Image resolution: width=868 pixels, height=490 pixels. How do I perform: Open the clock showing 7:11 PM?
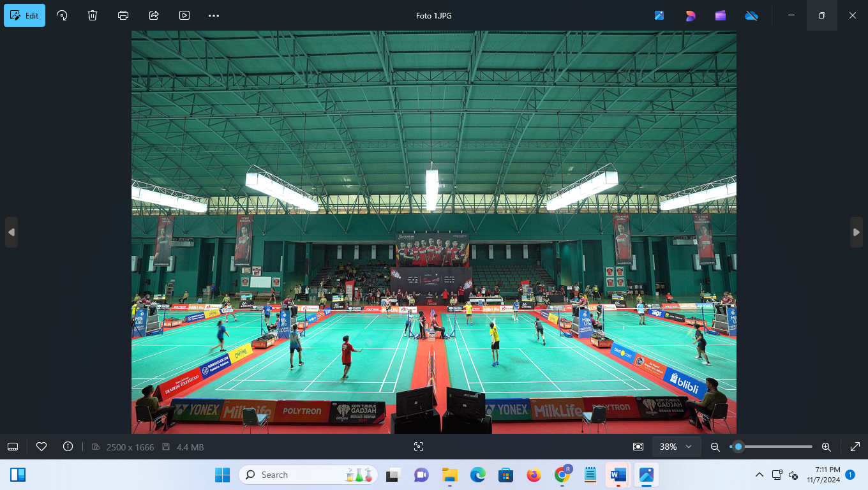tap(823, 475)
